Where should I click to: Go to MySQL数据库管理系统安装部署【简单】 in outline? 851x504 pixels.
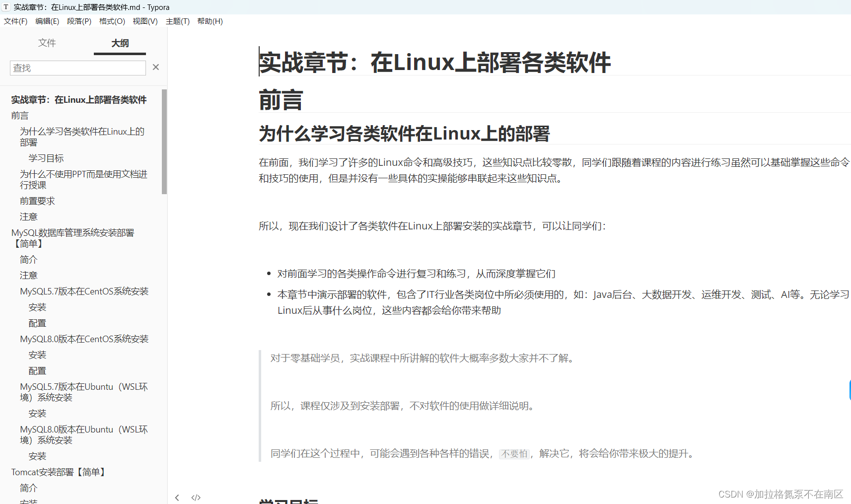click(73, 238)
